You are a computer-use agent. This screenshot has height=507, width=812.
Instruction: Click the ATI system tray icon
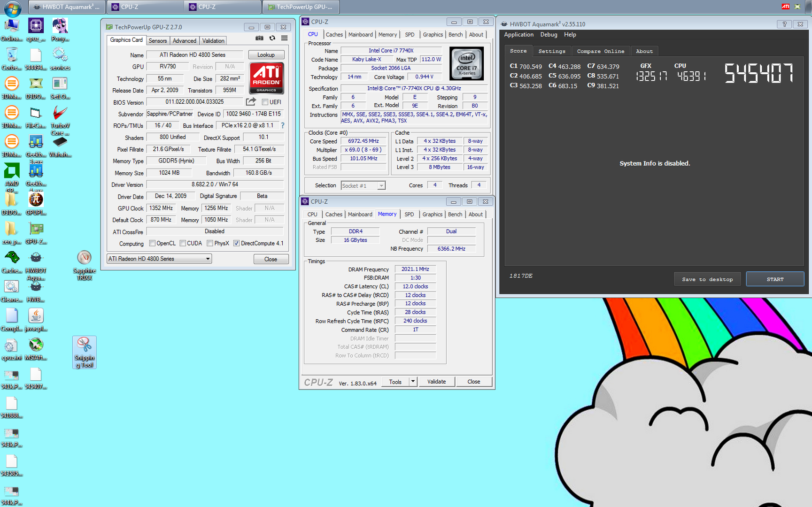[x=785, y=7]
